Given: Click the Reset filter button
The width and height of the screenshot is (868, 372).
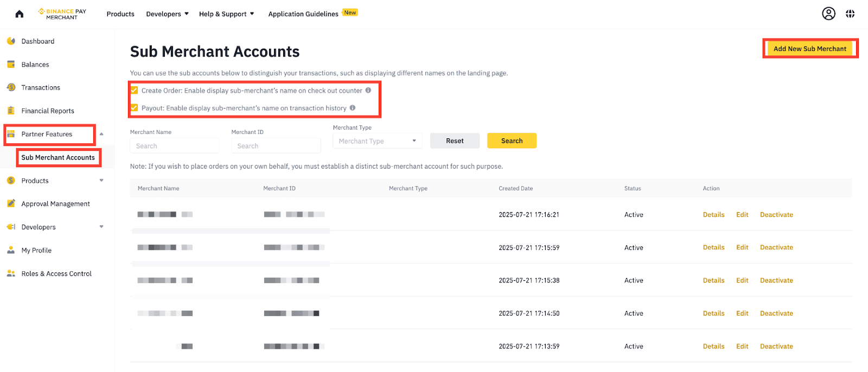Looking at the screenshot, I should [x=455, y=141].
